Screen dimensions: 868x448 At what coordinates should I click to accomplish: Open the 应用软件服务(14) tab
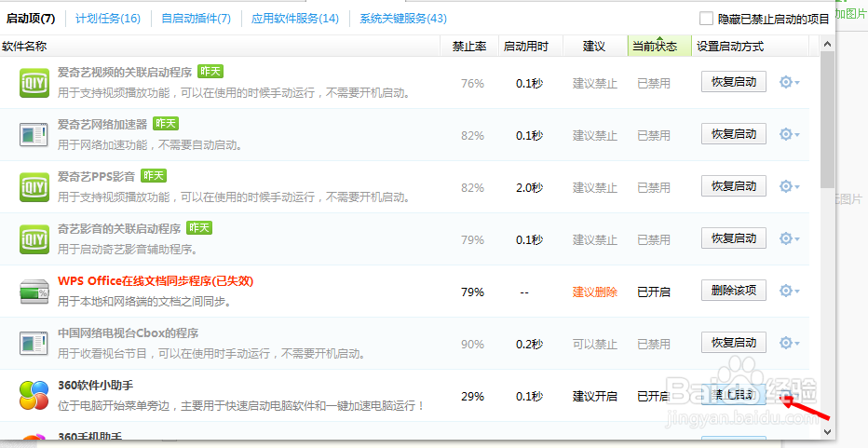click(295, 19)
